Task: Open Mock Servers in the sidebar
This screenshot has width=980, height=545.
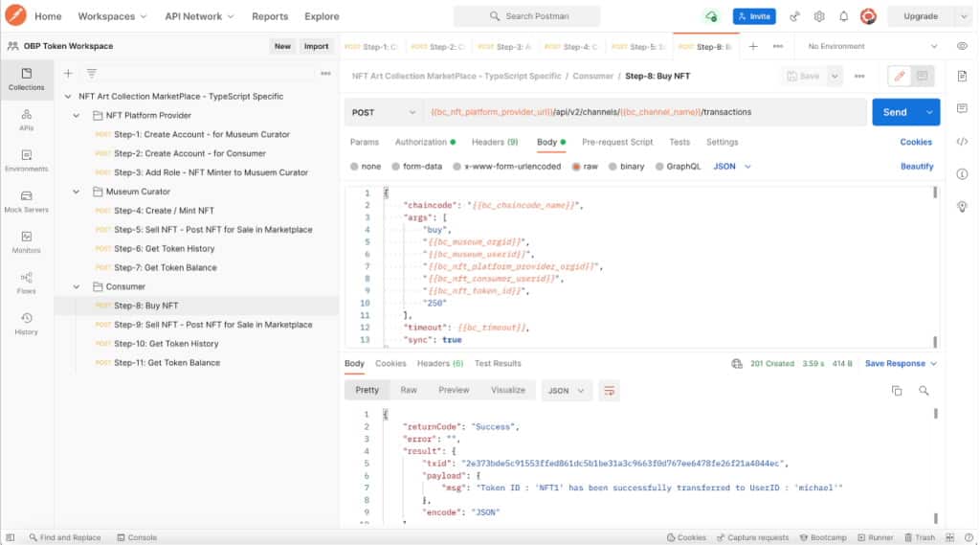Action: [26, 201]
